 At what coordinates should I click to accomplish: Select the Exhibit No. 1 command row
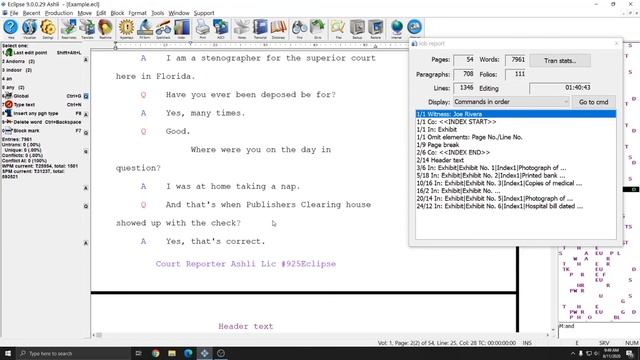516,168
